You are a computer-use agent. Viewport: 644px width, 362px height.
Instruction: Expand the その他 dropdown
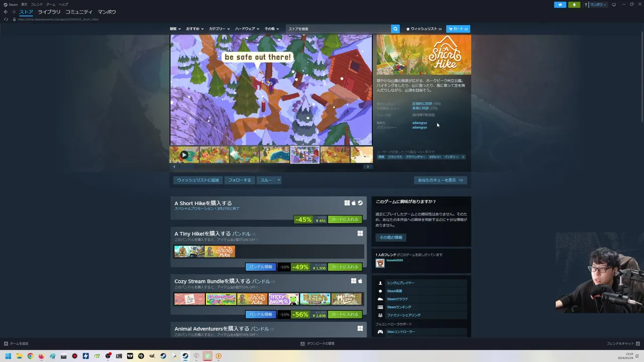(272, 29)
